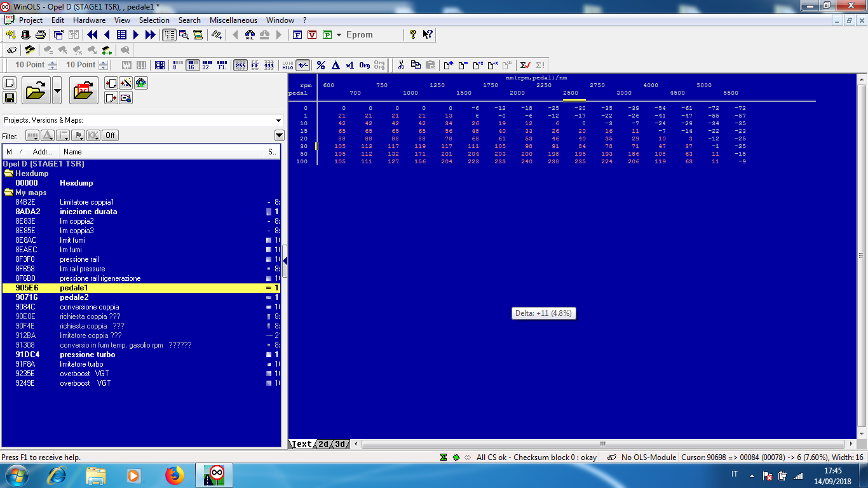The height and width of the screenshot is (488, 868).
Task: Click the blue F window icon
Action: click(297, 34)
